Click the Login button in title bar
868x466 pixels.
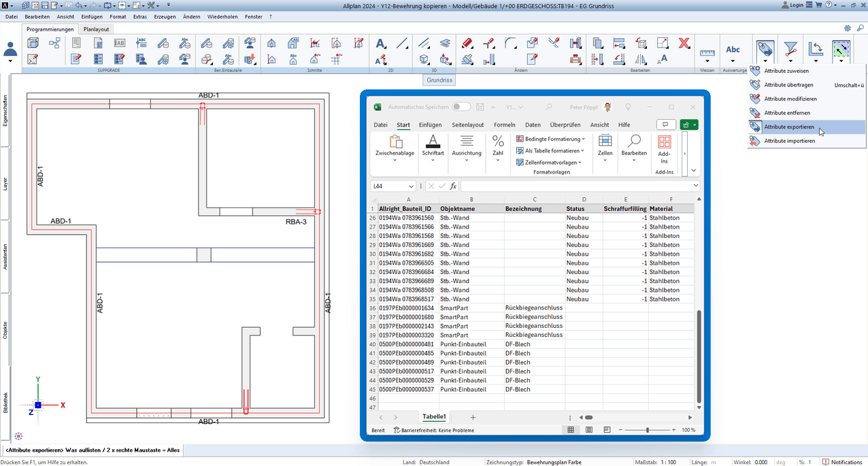click(792, 5)
